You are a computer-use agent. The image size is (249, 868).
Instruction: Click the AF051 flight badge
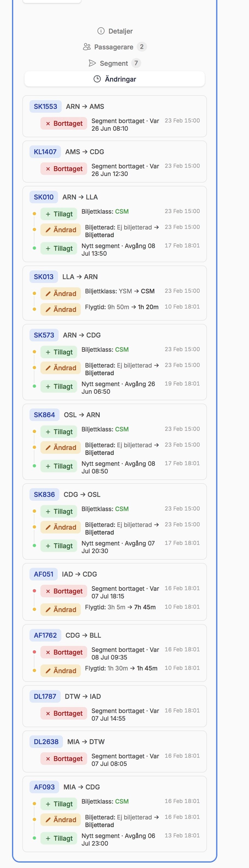click(x=43, y=574)
